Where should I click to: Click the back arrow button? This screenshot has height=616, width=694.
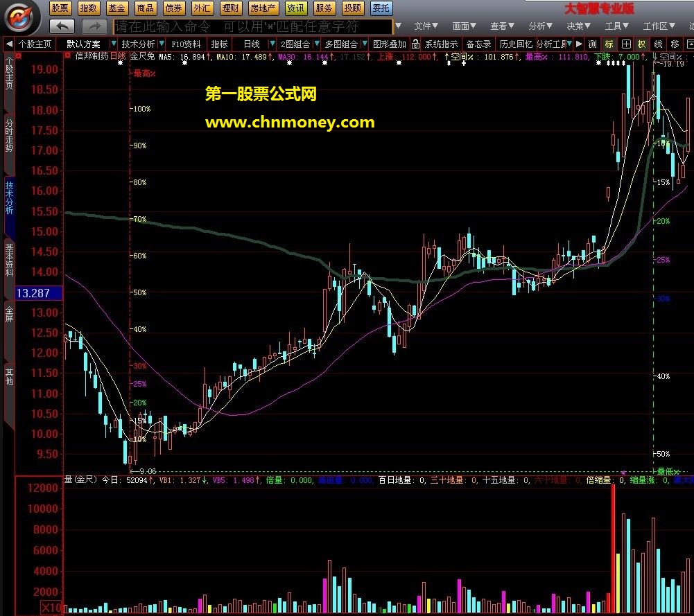(62, 26)
